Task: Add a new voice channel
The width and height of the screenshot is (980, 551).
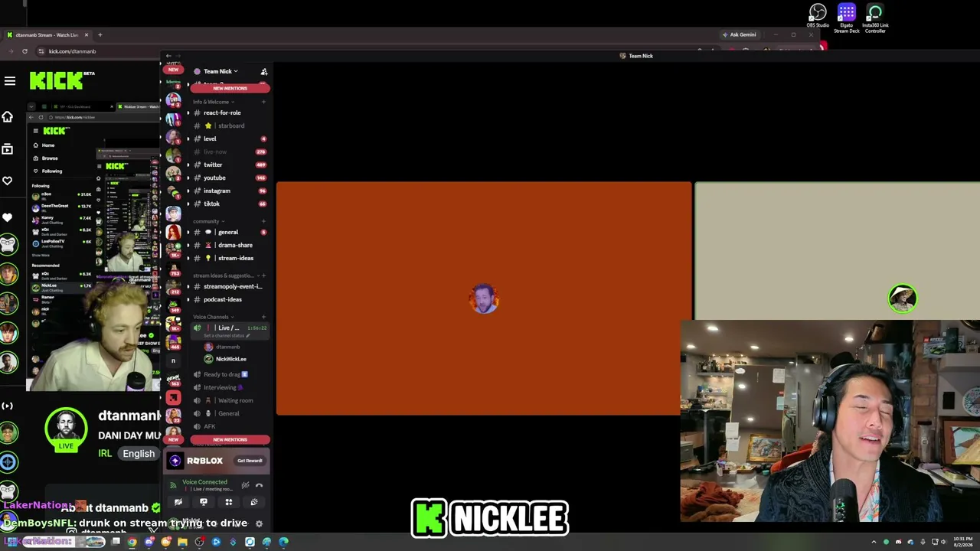Action: click(263, 317)
